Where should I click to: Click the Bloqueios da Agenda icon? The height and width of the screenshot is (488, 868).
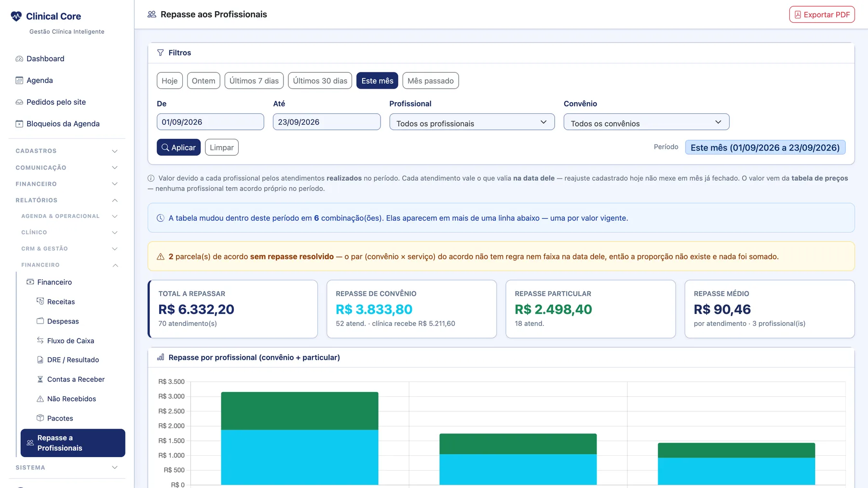[19, 124]
